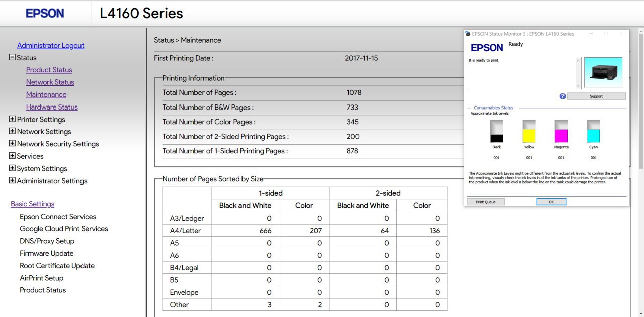Viewport: 644px width, 317px height.
Task: Open Epson Connect Services
Action: (x=58, y=217)
